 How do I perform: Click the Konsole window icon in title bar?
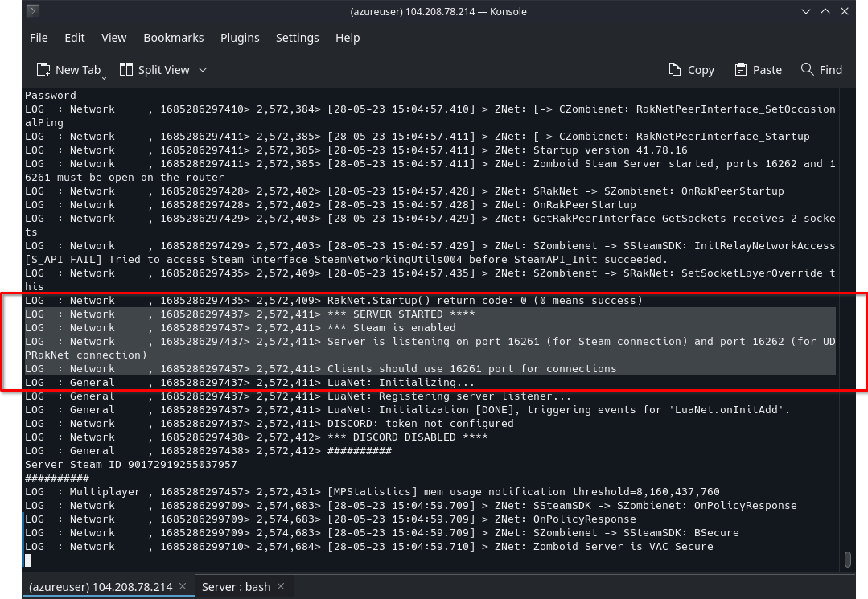pyautogui.click(x=33, y=10)
